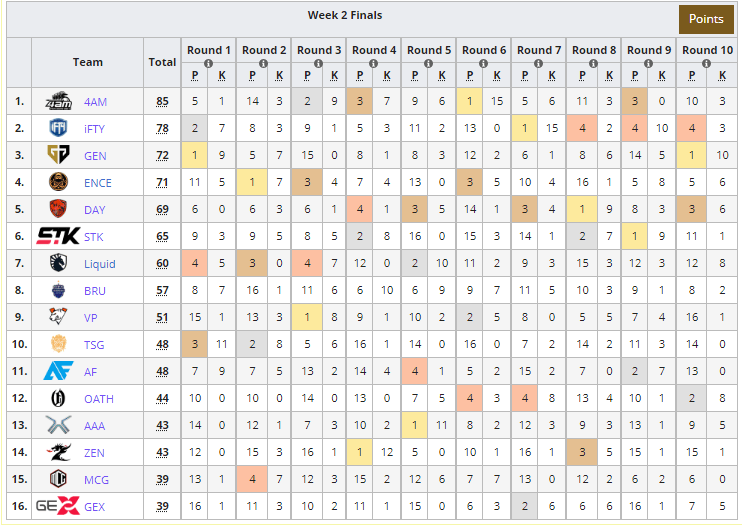Click the Round 3 column header

[319, 50]
